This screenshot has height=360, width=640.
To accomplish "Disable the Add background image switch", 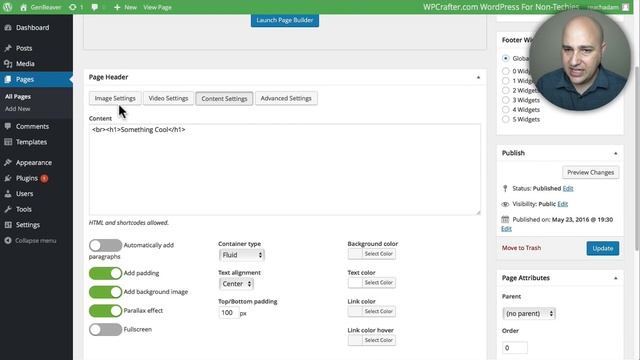I will point(105,292).
